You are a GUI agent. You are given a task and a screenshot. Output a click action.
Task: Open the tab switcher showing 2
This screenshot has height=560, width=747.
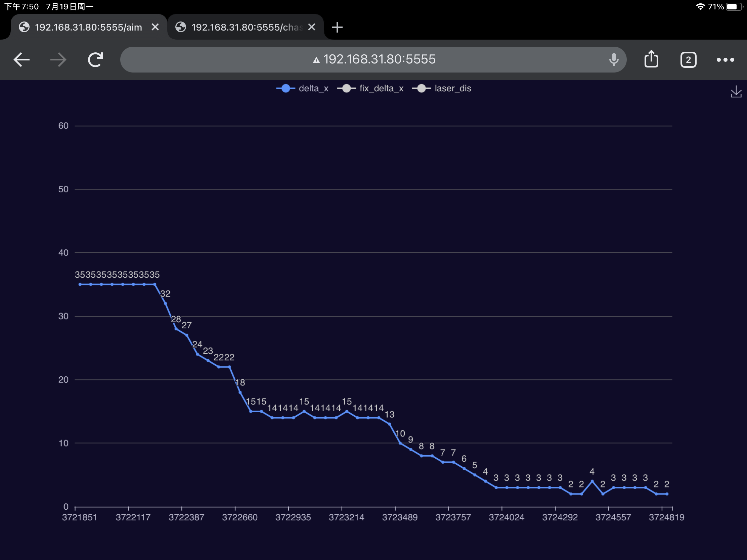(x=688, y=60)
